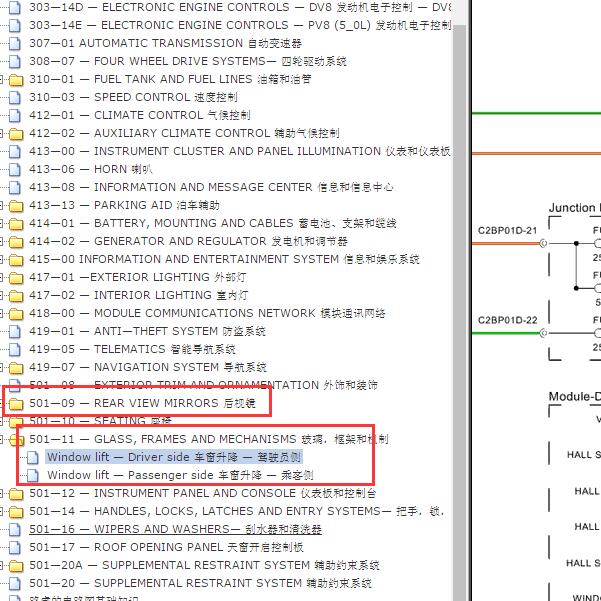The width and height of the screenshot is (601, 601).
Task: Click C2BP01D-21 connector pin circle
Action: tap(543, 243)
